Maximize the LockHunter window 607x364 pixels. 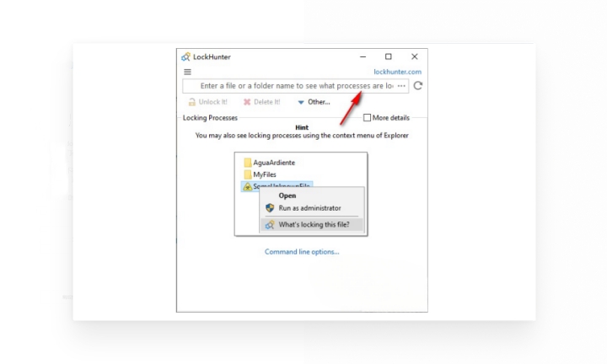[389, 56]
